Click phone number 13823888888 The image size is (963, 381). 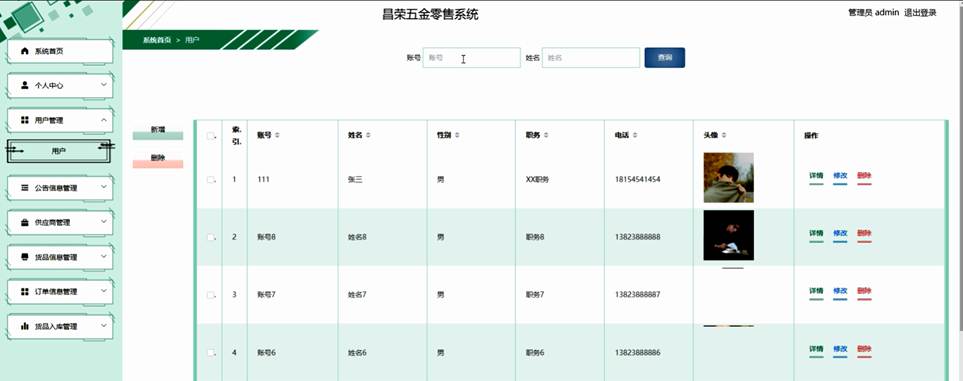click(637, 237)
